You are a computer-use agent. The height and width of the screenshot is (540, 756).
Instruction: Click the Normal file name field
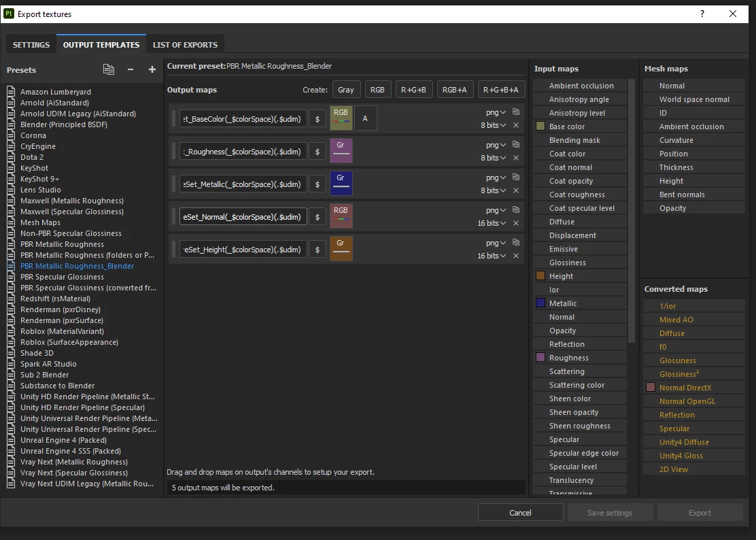pos(243,217)
